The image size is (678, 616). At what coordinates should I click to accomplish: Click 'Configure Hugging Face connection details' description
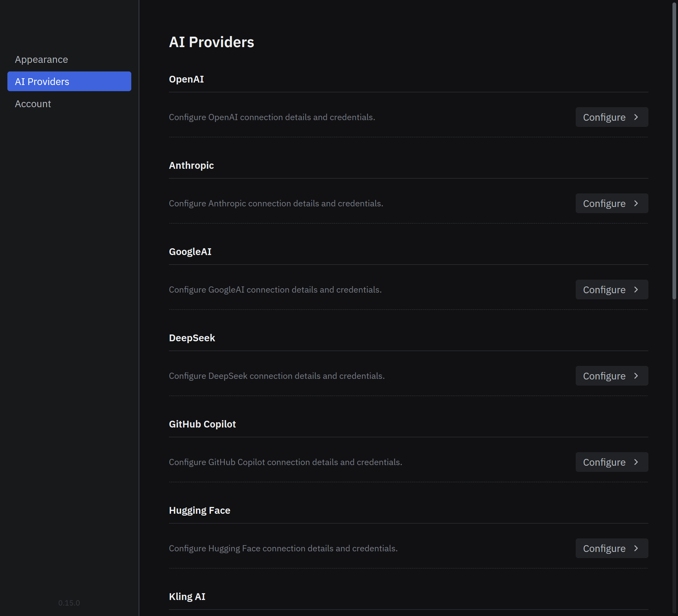(x=283, y=549)
